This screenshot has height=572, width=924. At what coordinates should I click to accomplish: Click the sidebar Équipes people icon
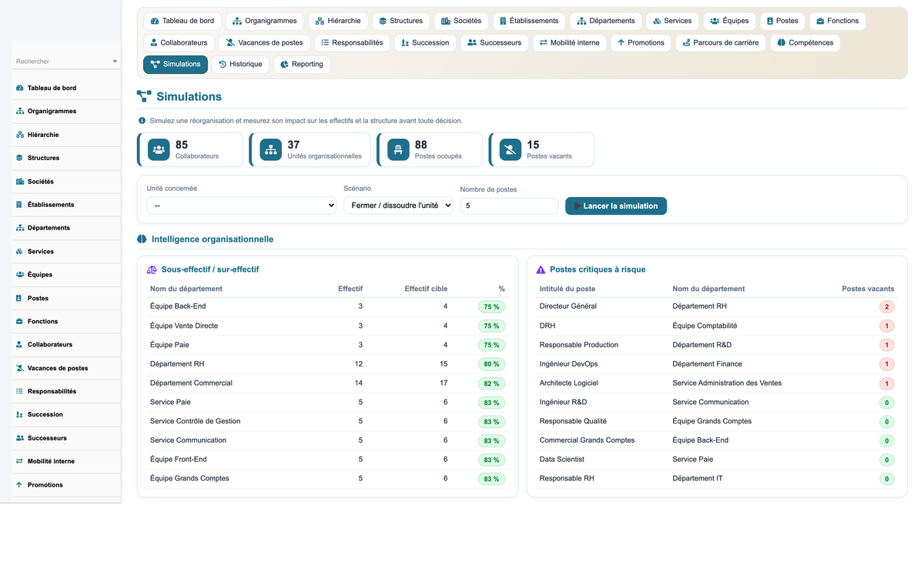click(19, 275)
